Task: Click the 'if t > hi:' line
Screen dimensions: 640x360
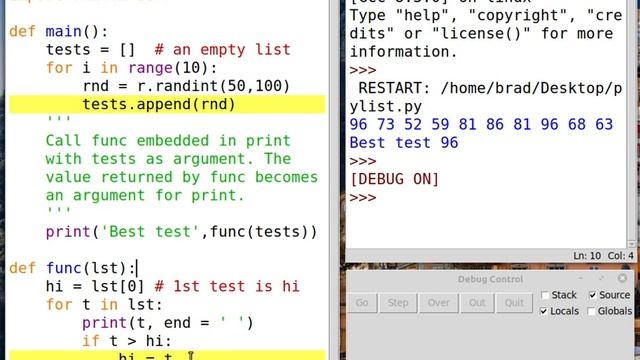Action: coord(127,341)
